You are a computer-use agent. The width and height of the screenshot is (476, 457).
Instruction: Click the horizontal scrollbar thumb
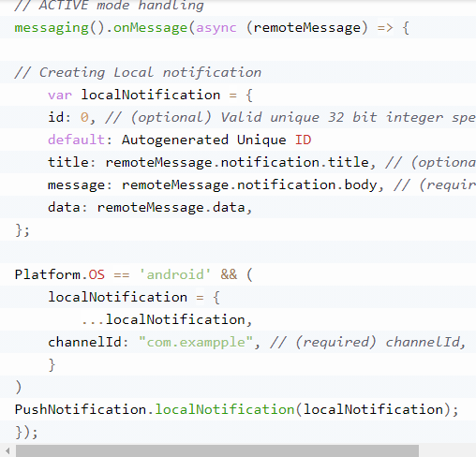click(217, 451)
